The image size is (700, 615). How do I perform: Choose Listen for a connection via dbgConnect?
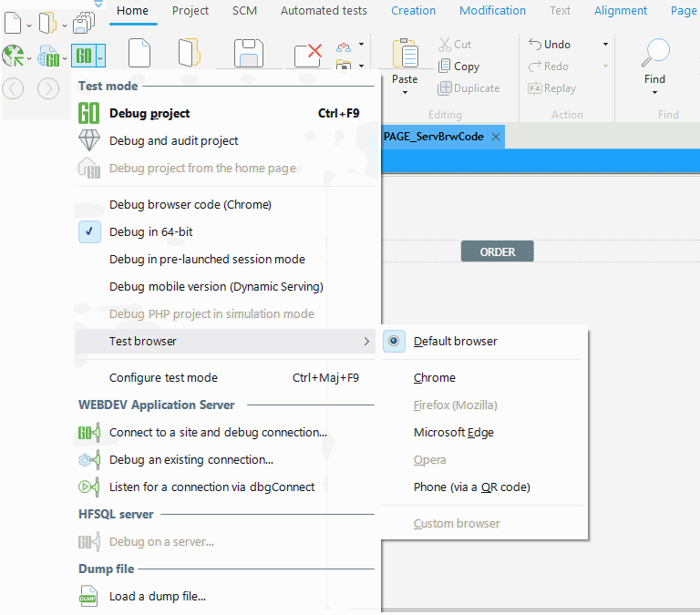[x=226, y=487]
